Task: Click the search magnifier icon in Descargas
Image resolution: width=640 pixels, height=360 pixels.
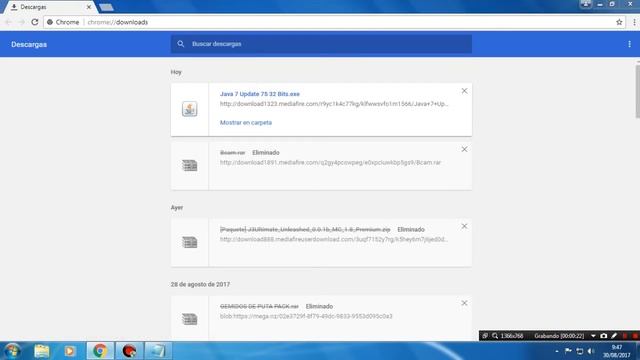Action: (x=181, y=44)
